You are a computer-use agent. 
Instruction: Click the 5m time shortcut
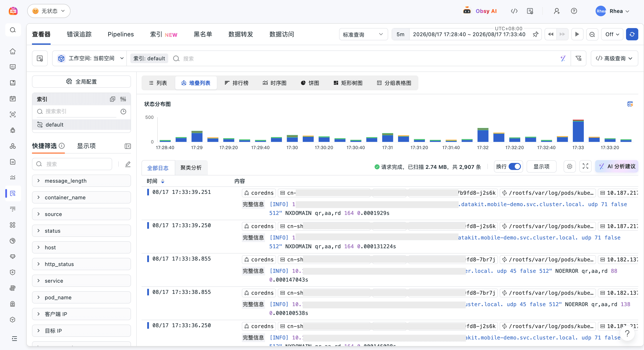tap(400, 34)
